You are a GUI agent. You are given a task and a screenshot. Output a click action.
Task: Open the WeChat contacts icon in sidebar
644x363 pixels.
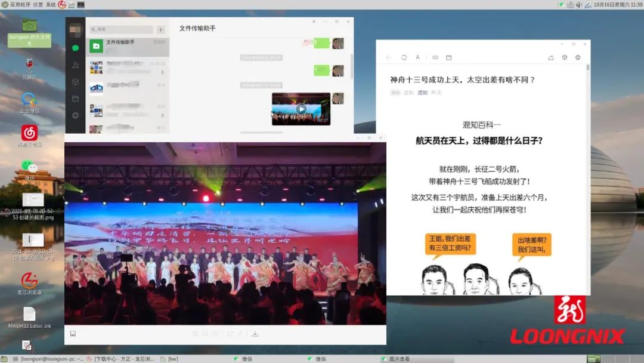pyautogui.click(x=75, y=65)
